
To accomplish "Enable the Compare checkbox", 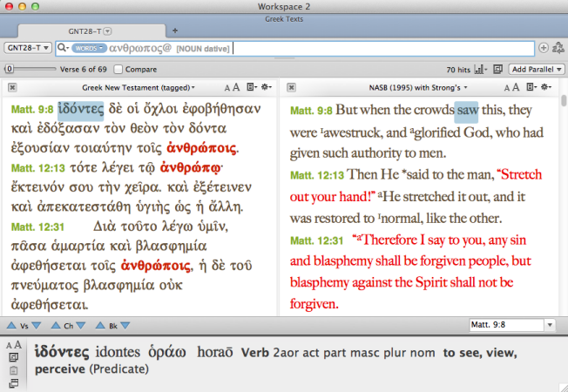I will coord(118,69).
